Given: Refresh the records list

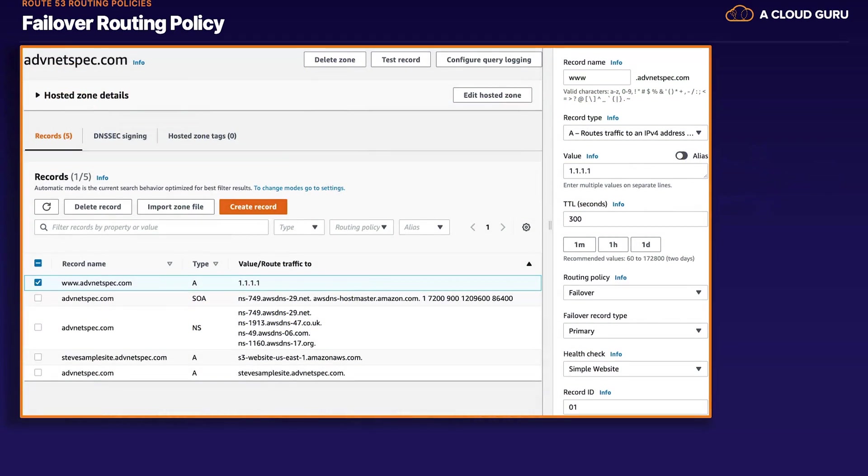Looking at the screenshot, I should click(47, 207).
